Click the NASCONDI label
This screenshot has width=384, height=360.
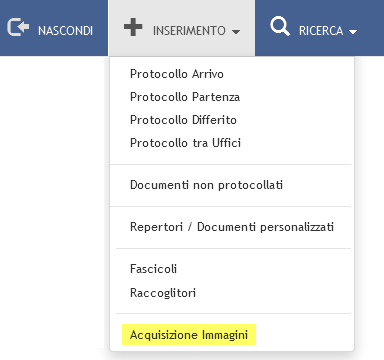[65, 31]
